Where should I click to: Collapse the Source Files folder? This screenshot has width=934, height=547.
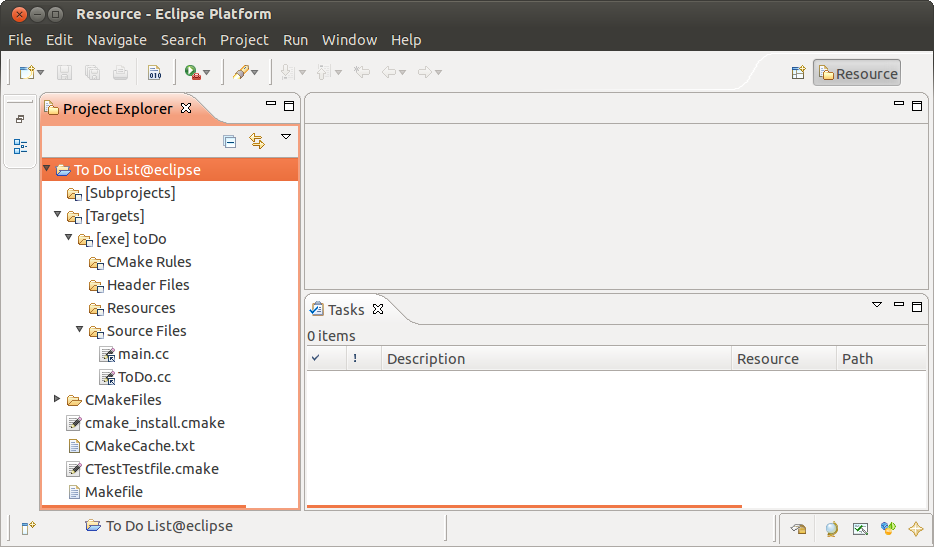click(80, 330)
